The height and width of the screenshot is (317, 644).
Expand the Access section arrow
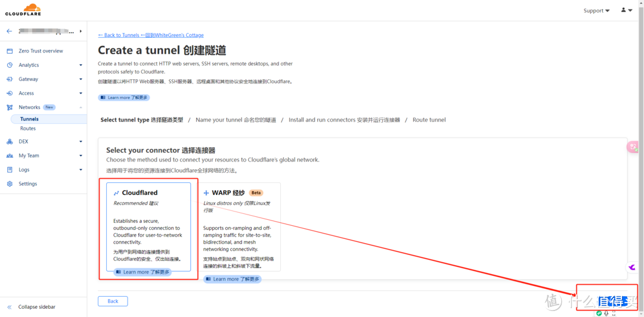[x=80, y=93]
